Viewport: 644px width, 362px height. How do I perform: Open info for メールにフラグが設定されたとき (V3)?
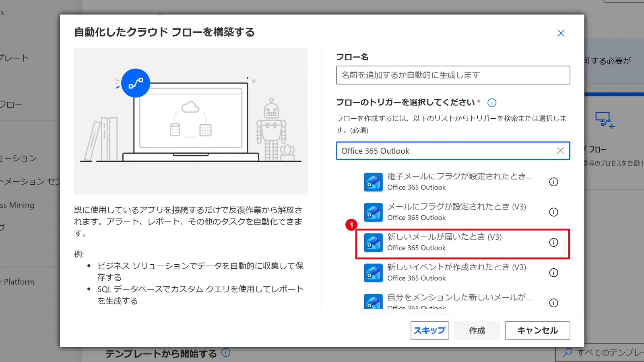[554, 212]
